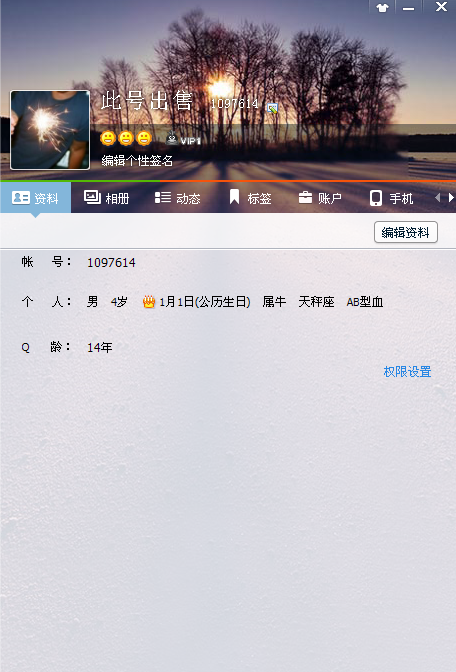This screenshot has height=672, width=456.
Task: Click 编辑个性签名 to edit signature
Action: (137, 161)
